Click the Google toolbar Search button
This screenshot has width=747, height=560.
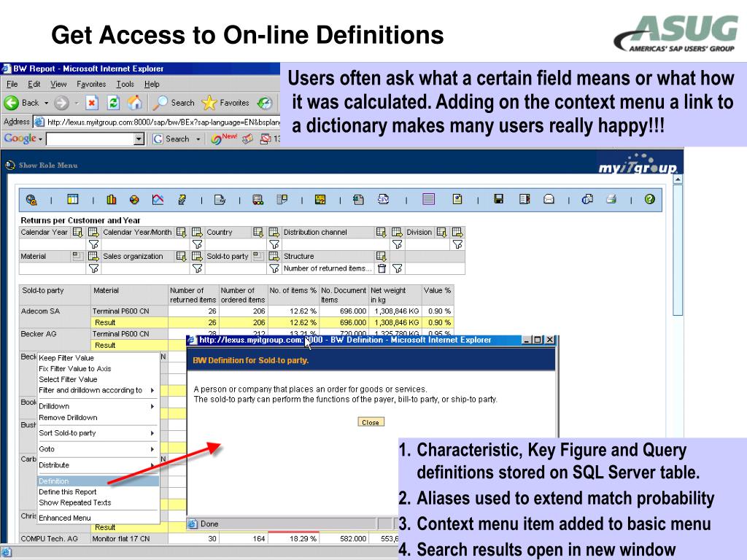click(x=171, y=139)
